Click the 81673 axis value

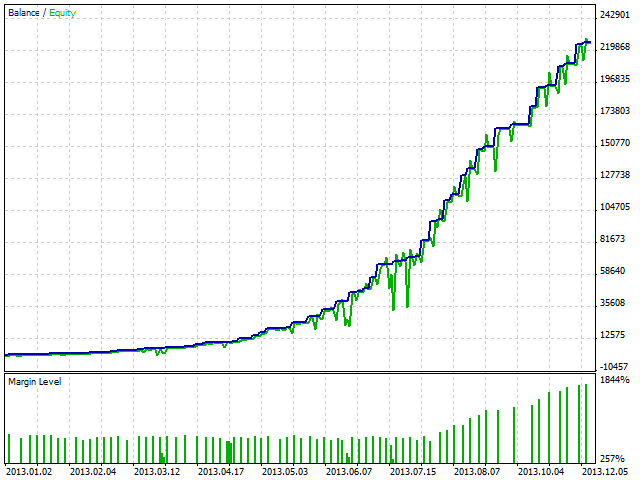[x=612, y=239]
